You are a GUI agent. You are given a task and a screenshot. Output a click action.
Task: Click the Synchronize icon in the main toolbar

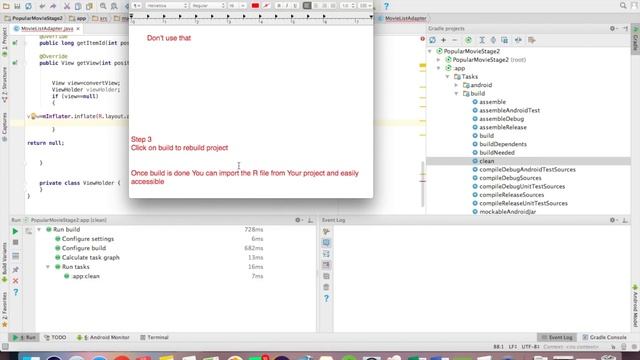(29, 6)
